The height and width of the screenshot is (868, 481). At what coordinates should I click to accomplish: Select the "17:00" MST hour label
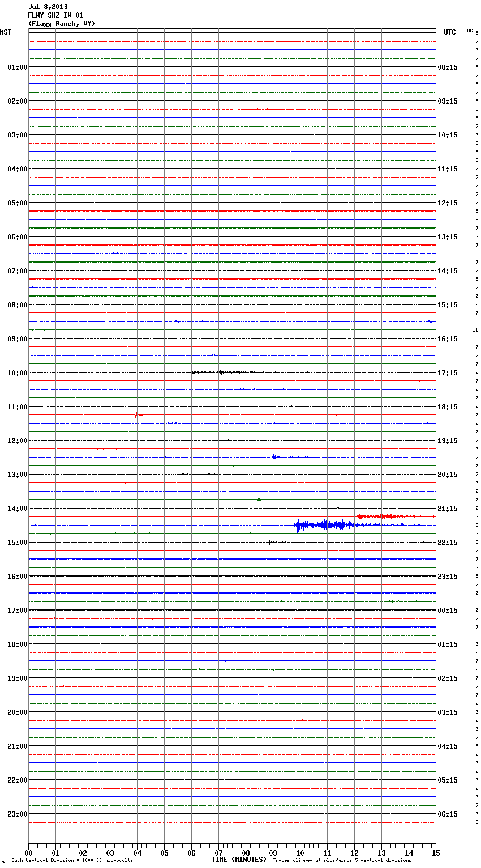point(18,611)
